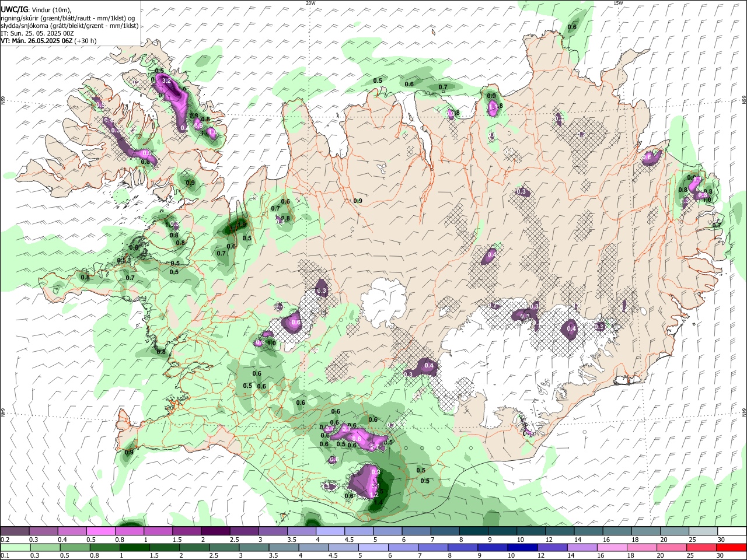Click the header line 'UWC/IG: Vindur (10m),'

click(x=36, y=10)
